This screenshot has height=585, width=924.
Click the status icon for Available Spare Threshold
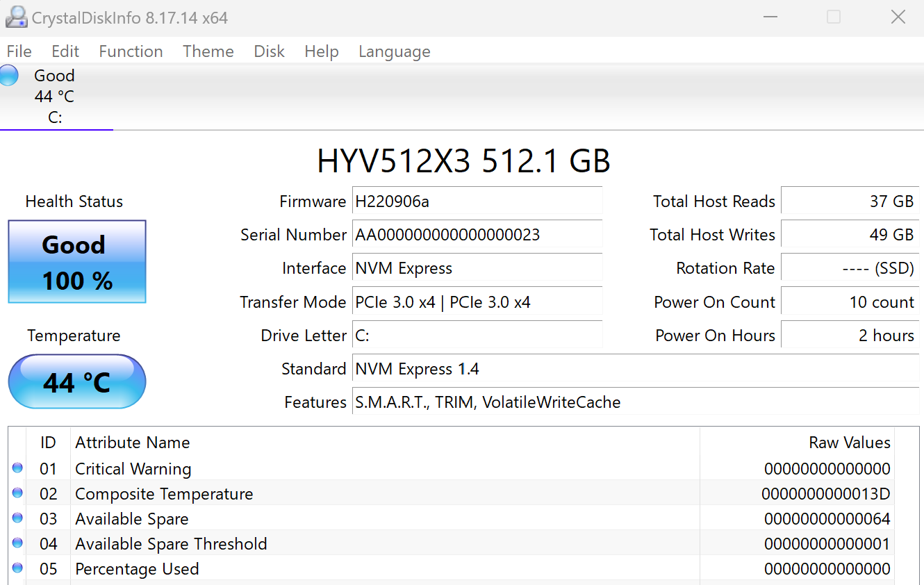tap(18, 543)
